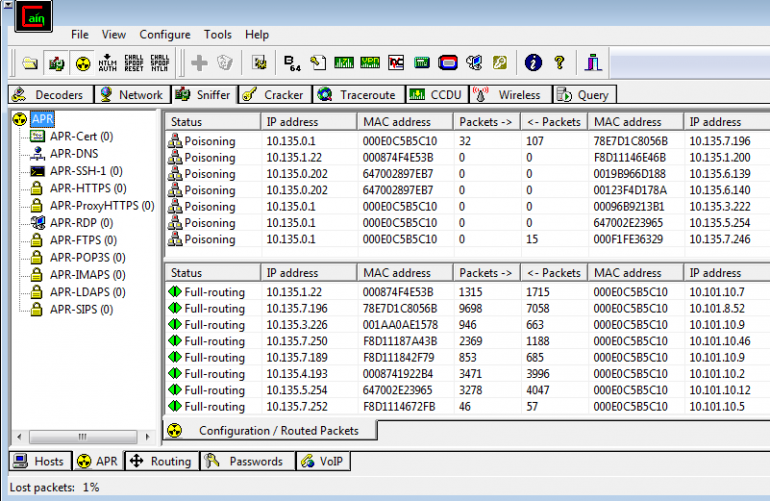The height and width of the screenshot is (501, 770).
Task: Select Full-routing row for 10.135.4.193
Action: [467, 374]
